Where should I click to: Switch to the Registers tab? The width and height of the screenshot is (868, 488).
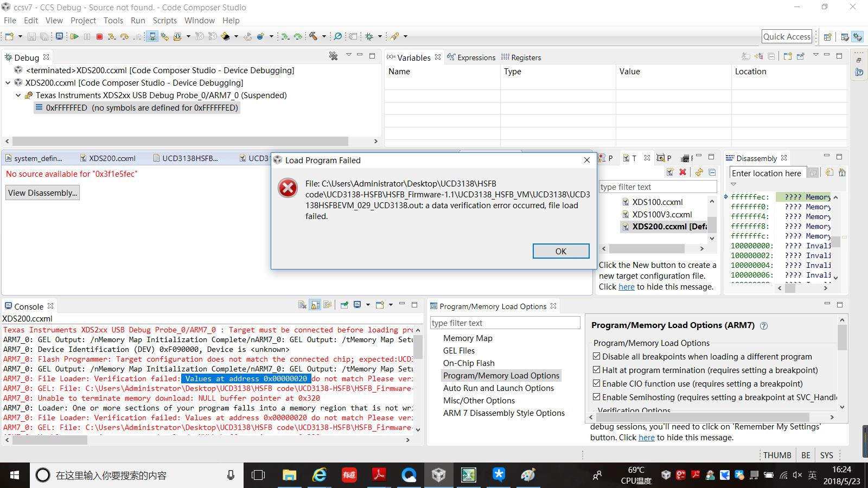[x=521, y=57]
